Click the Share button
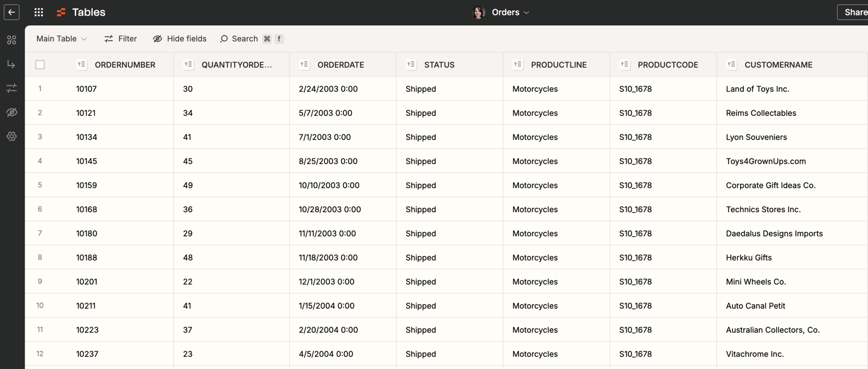Viewport: 868px width, 369px height. pos(855,12)
